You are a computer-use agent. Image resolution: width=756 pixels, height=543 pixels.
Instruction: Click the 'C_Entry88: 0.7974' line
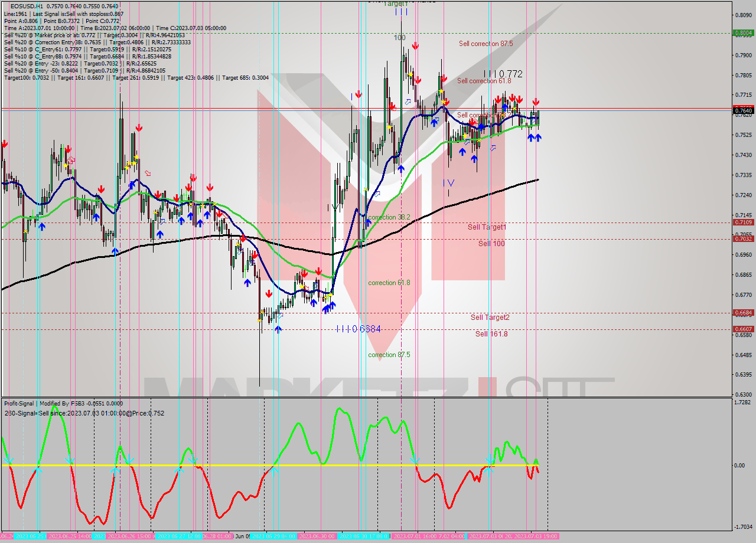pyautogui.click(x=89, y=56)
